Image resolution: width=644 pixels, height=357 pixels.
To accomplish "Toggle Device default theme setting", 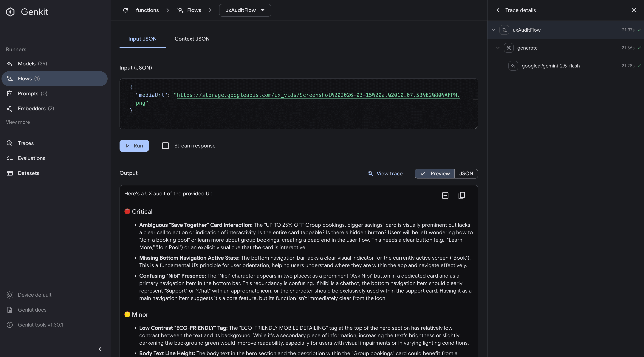I will [35, 295].
